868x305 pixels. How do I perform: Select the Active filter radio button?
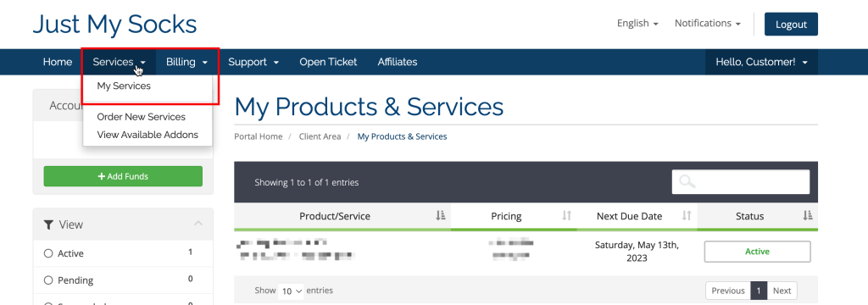48,253
